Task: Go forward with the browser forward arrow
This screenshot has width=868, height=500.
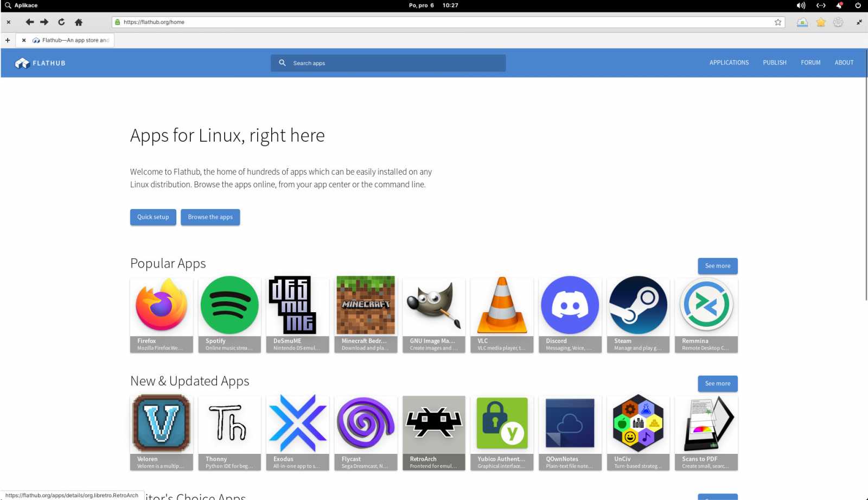Action: coord(44,22)
